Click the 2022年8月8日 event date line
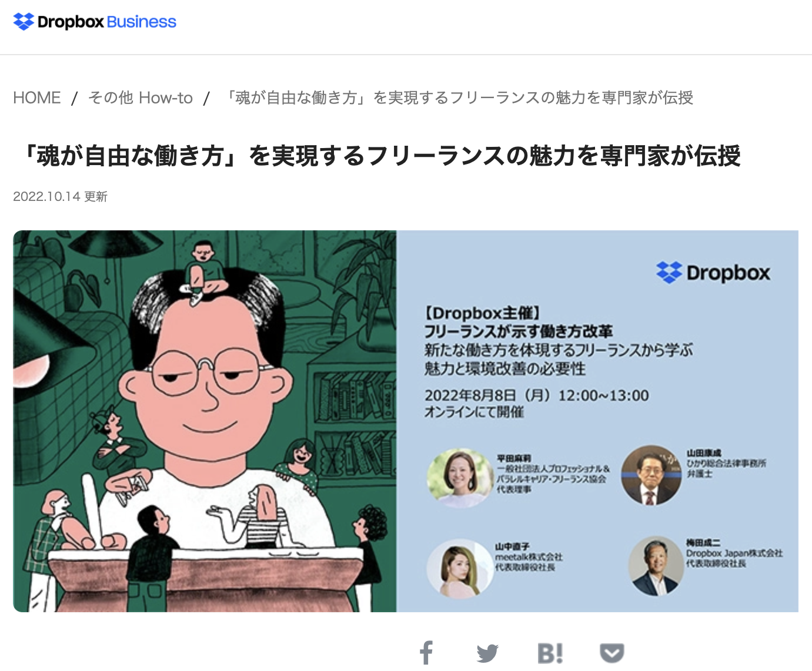The image size is (812, 671). pos(536,395)
